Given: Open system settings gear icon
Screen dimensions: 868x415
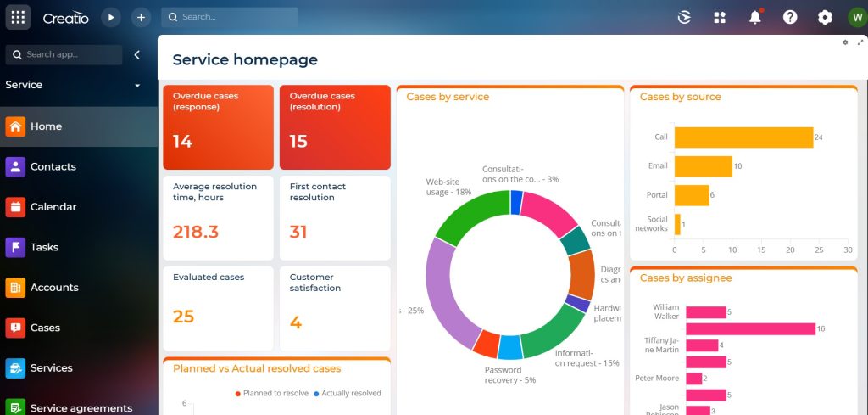Looking at the screenshot, I should point(825,17).
